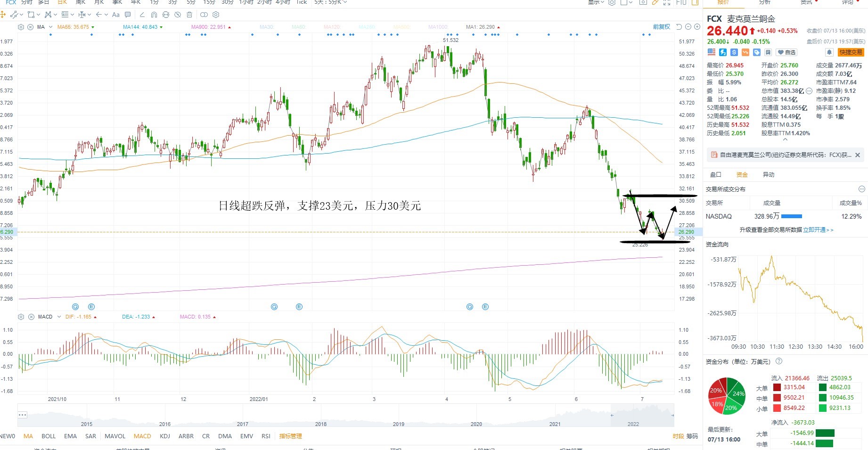The height and width of the screenshot is (450, 868).
Task: Open 指标管理 indicator management
Action: click(291, 436)
